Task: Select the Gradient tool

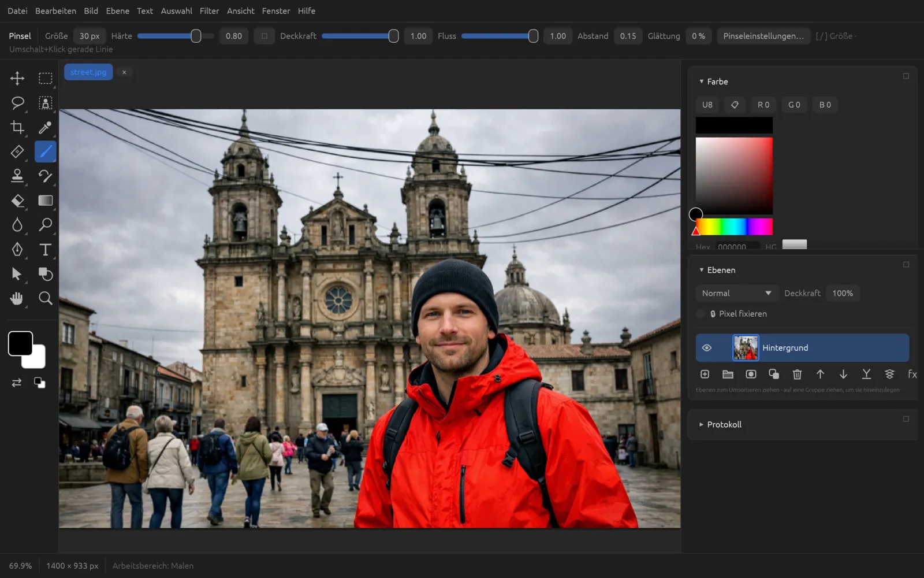Action: tap(45, 201)
